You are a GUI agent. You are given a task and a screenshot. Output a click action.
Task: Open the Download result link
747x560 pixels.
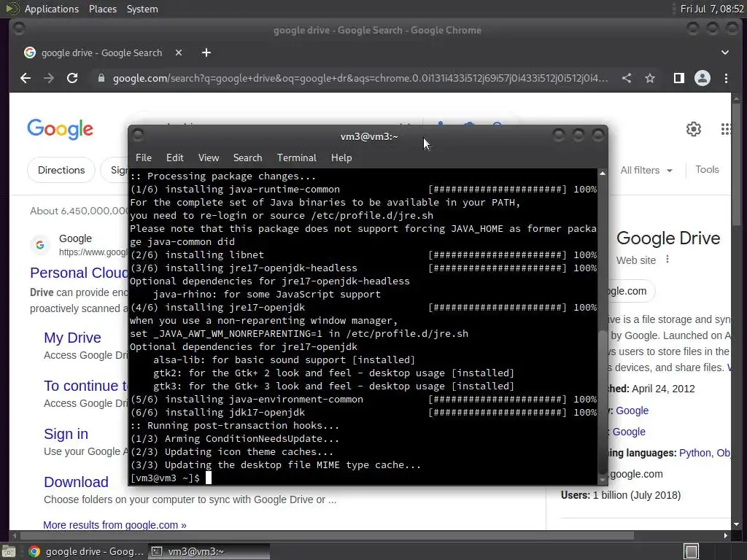76,482
